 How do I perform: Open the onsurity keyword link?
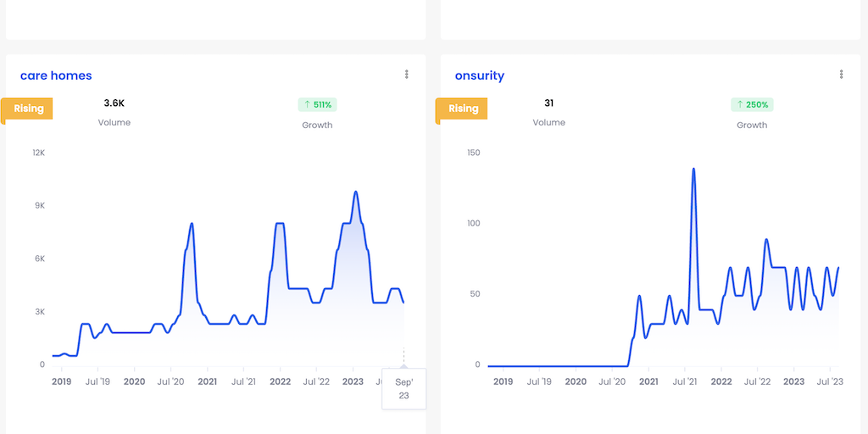tap(479, 75)
